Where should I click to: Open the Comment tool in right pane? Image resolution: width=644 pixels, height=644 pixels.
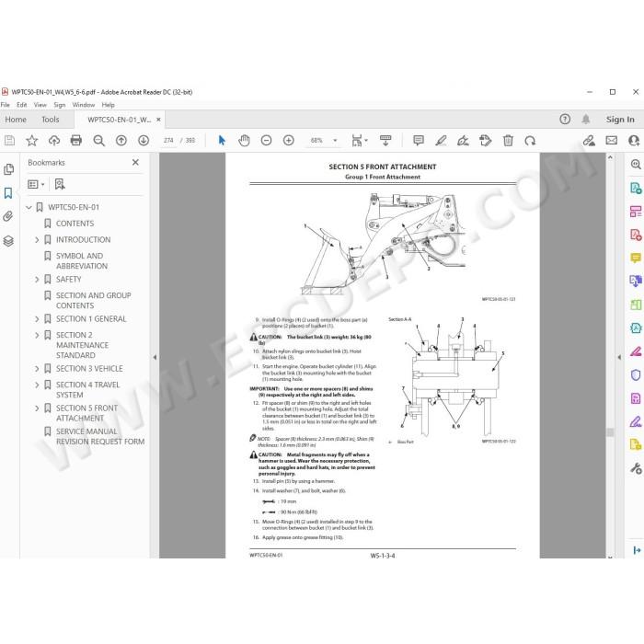[636, 258]
